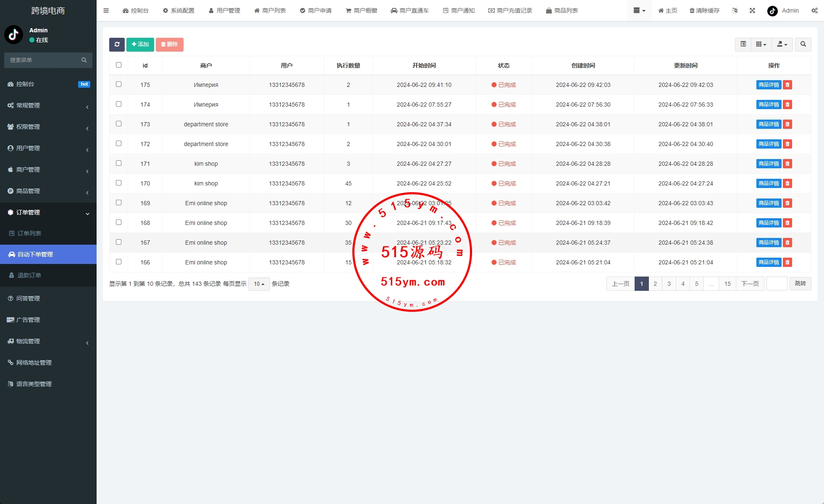The height and width of the screenshot is (504, 824).
Task: Click the page number jump input field
Action: 777,284
